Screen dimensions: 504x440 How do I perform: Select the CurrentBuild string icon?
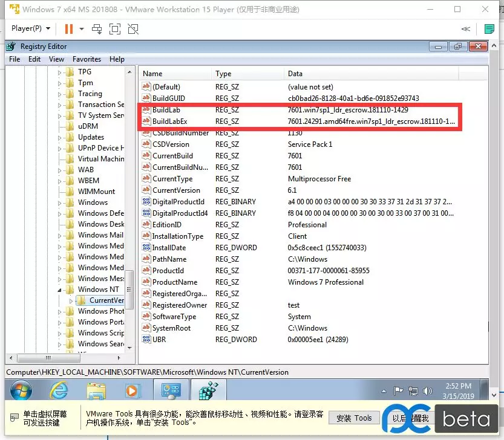[146, 155]
